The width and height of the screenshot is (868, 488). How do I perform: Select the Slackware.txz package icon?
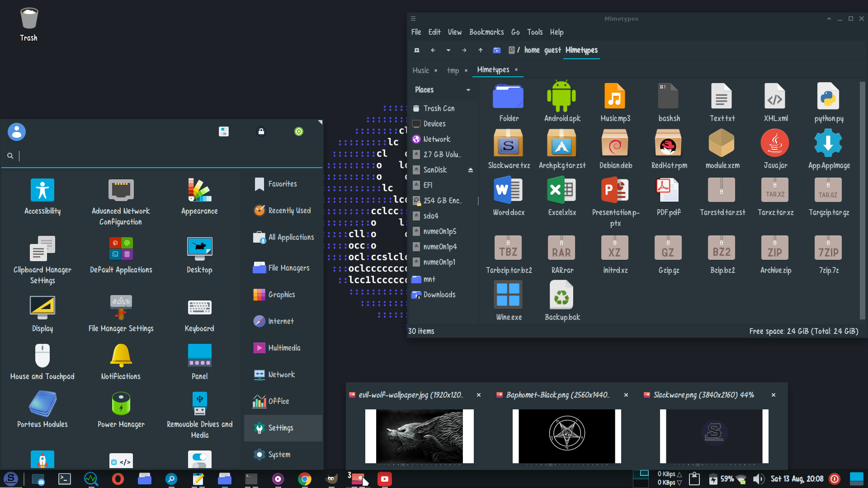click(508, 143)
